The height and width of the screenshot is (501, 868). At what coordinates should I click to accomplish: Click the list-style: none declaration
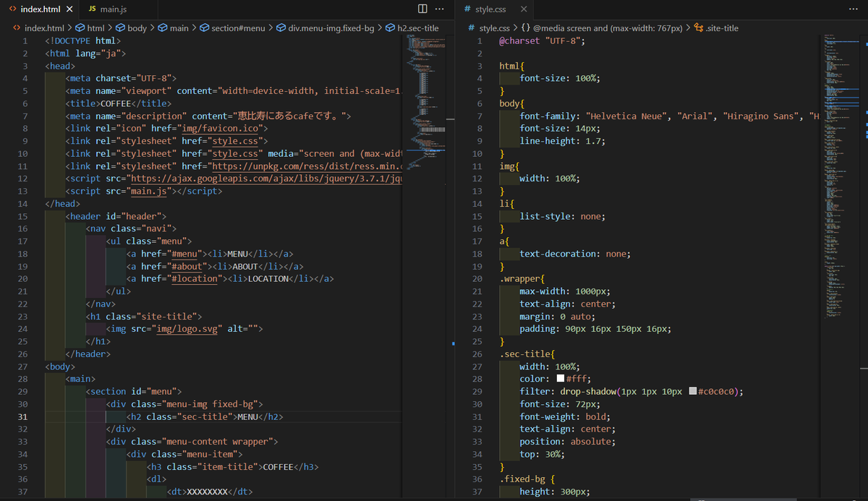coord(562,216)
